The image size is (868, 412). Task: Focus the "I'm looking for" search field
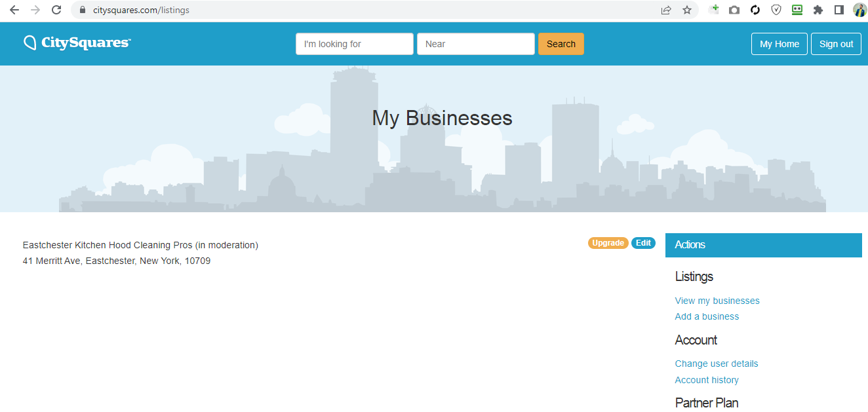coord(355,44)
